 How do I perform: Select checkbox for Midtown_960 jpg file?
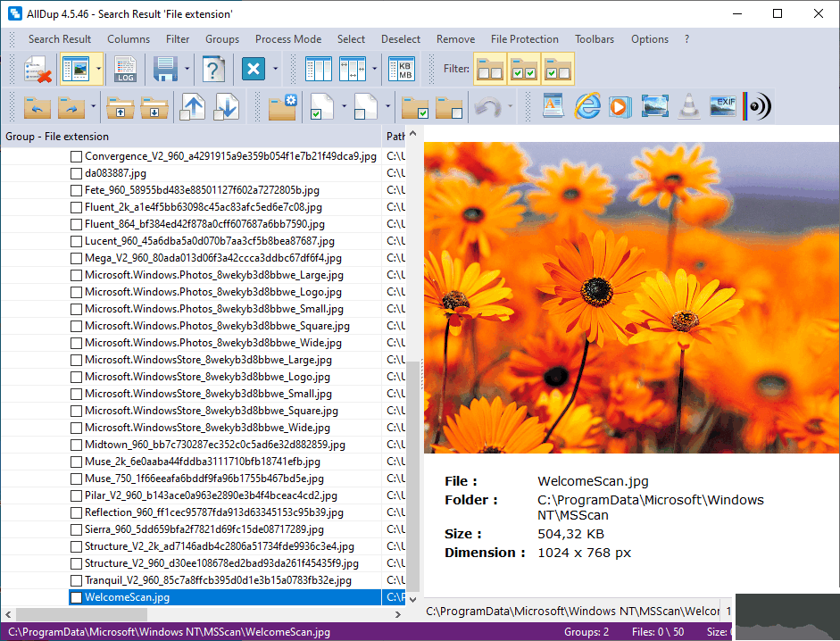(77, 445)
